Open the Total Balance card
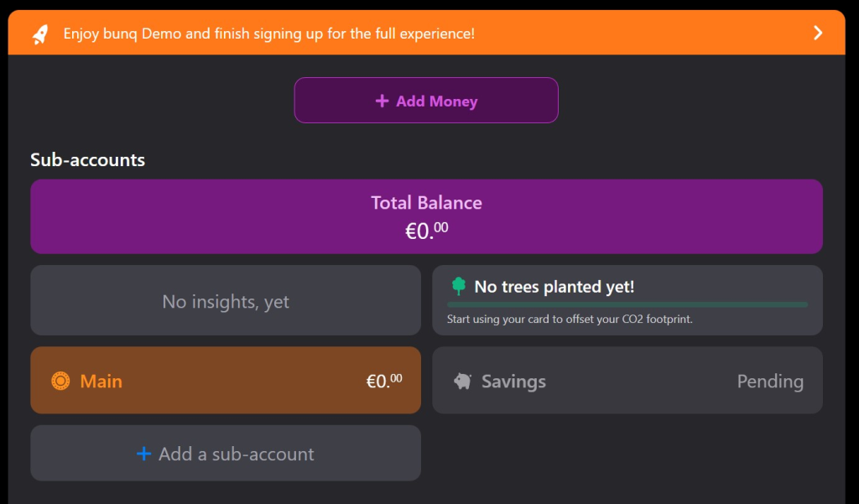Viewport: 859px width, 504px height. point(426,216)
